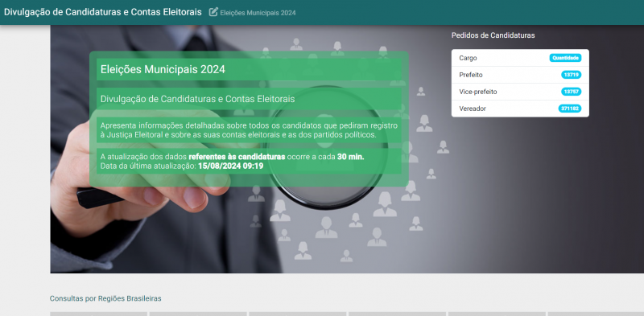Click the paragraph starting with Apresenta informações detalhadas
The image size is (644, 316).
(249, 129)
